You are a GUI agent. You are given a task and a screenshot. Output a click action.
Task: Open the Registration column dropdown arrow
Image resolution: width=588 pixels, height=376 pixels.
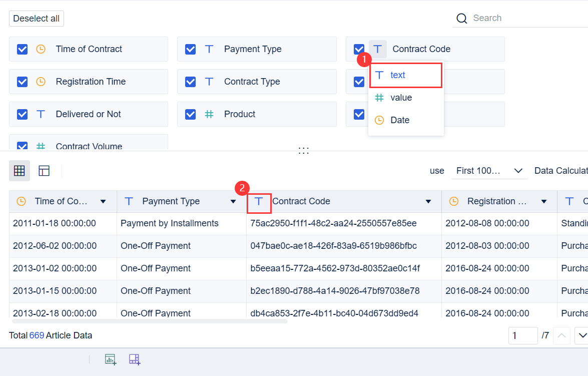coord(544,201)
